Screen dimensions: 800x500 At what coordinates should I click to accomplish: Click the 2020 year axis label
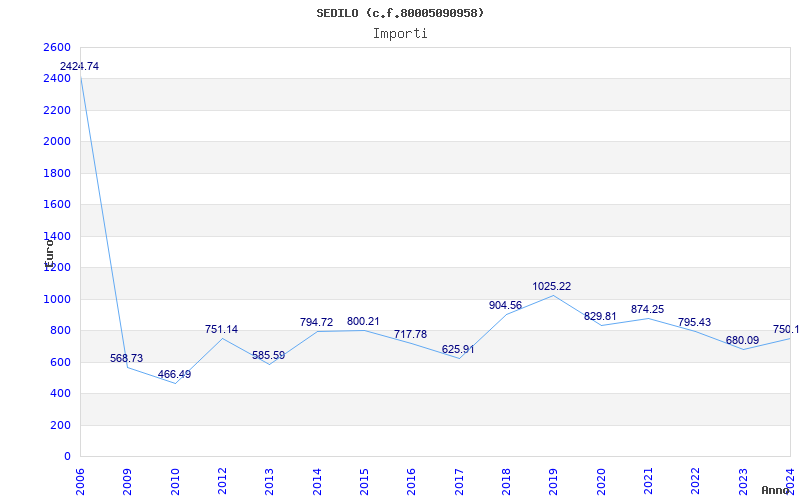(x=601, y=482)
